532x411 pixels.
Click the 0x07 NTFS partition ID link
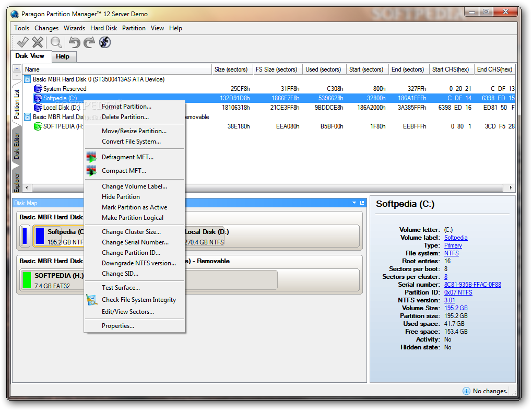458,292
